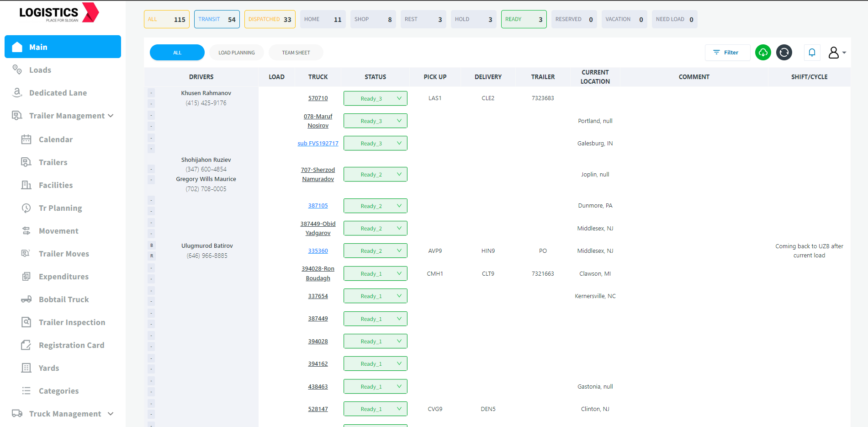Click the dark refresh circular icon
868x427 pixels.
point(784,52)
